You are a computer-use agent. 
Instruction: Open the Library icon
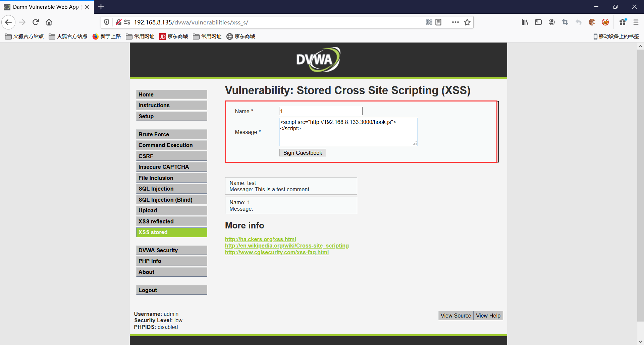click(x=525, y=22)
